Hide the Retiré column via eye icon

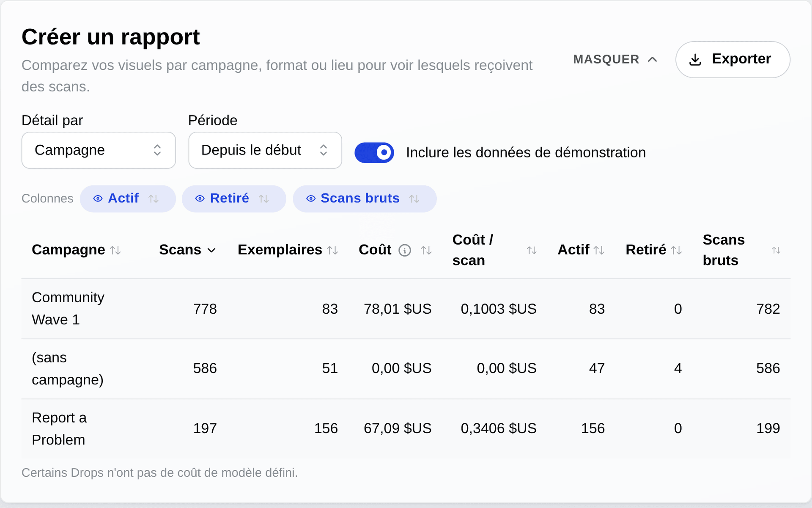[200, 199]
